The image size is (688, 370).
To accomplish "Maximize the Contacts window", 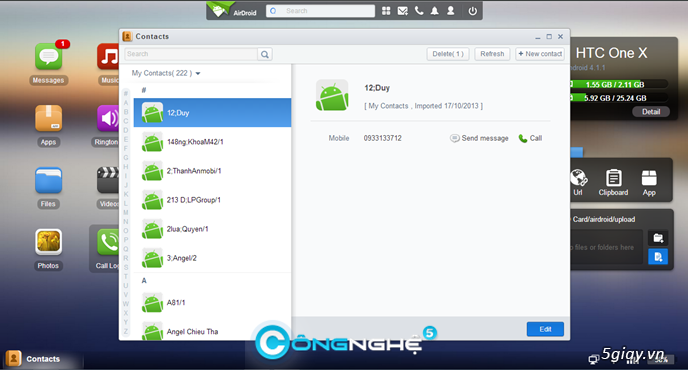I will pos(549,37).
